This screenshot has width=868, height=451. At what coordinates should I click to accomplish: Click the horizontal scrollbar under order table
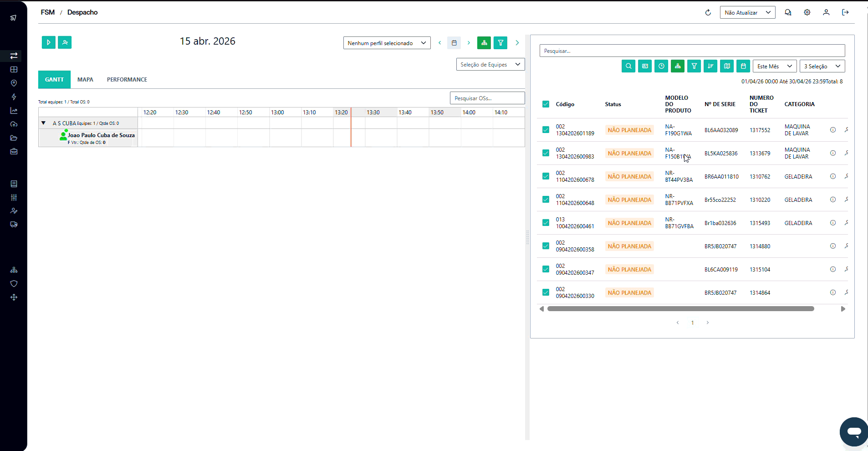pos(680,309)
